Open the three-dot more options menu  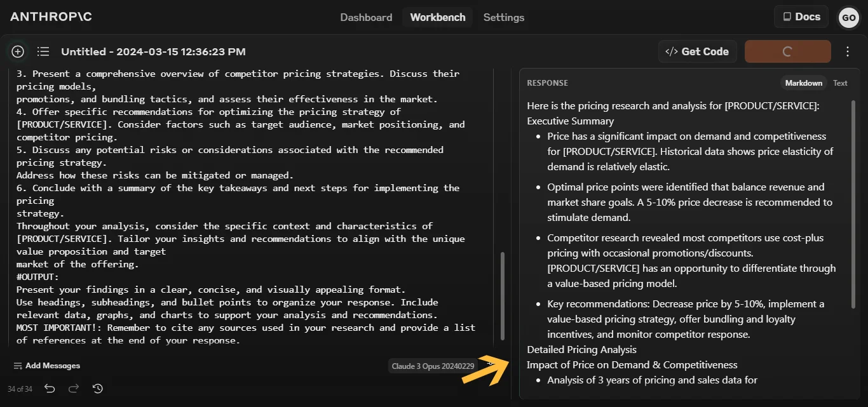[x=848, y=51]
